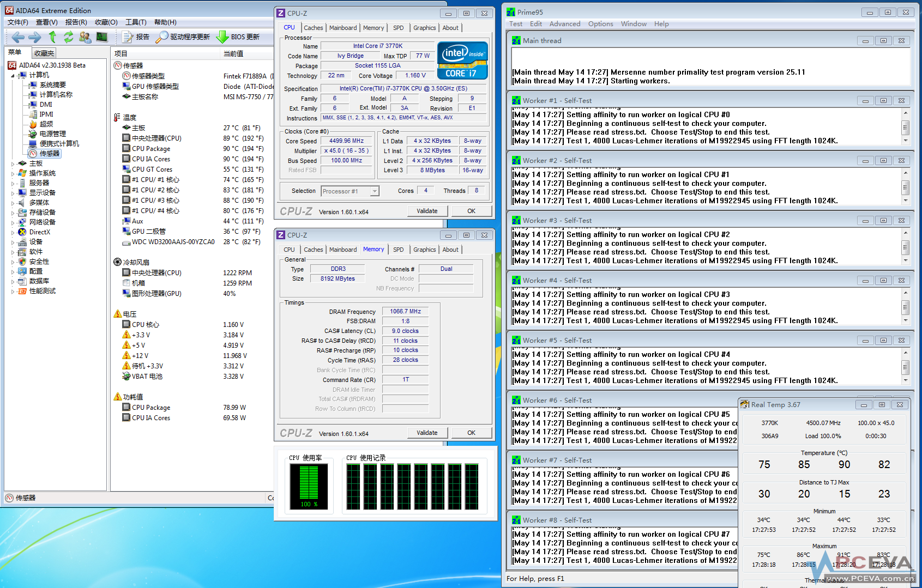
Task: Open the system monitor screen icon in toolbar
Action: [102, 37]
